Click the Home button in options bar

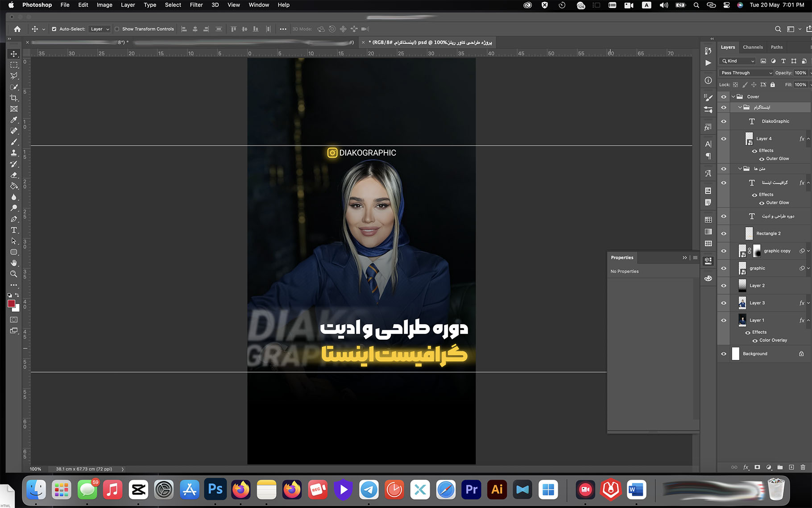point(17,29)
